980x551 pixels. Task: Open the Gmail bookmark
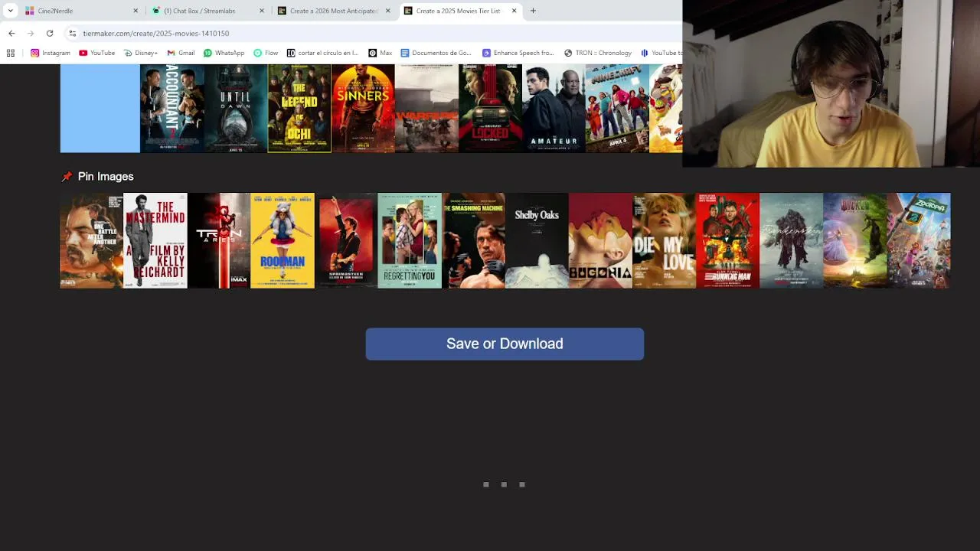pyautogui.click(x=181, y=53)
